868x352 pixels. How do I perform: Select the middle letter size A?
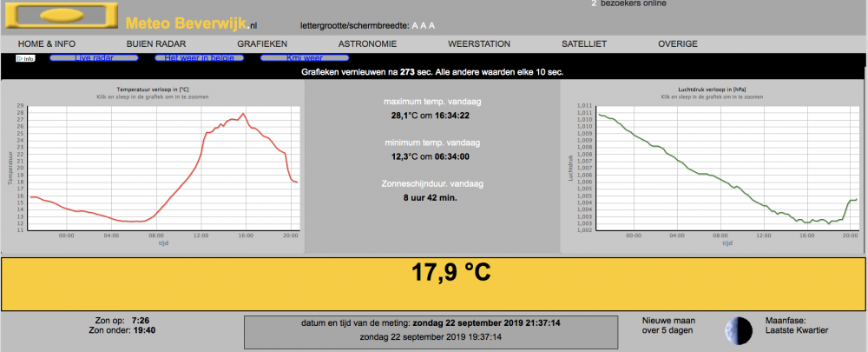424,25
